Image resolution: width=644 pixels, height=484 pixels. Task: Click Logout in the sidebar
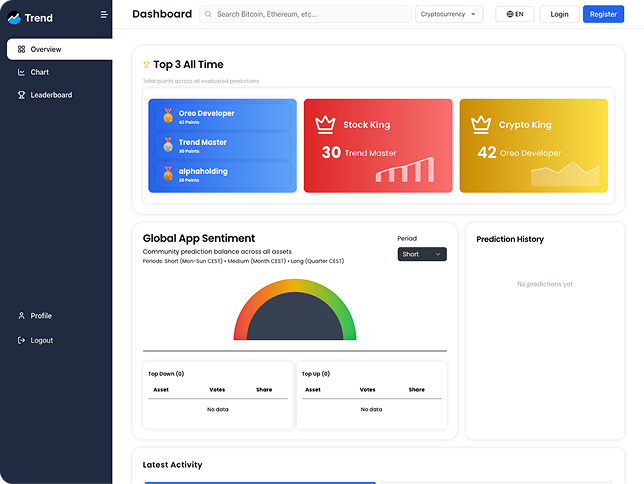click(x=41, y=340)
